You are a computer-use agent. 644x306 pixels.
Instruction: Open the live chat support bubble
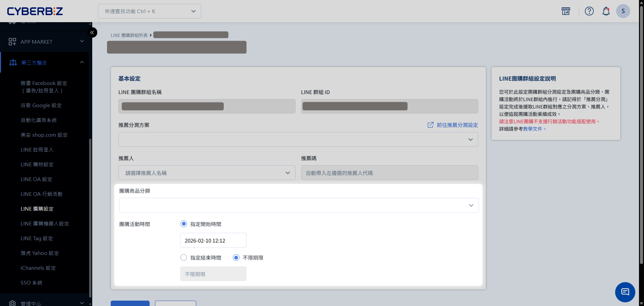[625, 292]
